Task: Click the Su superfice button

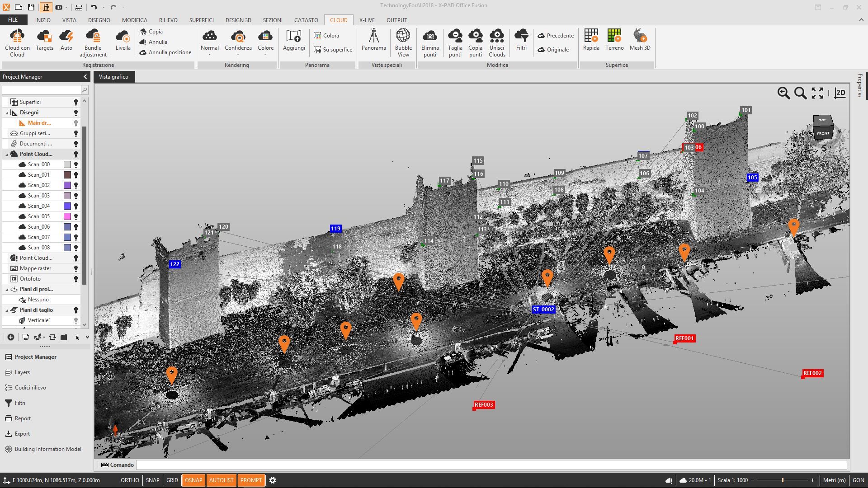Action: [x=333, y=50]
